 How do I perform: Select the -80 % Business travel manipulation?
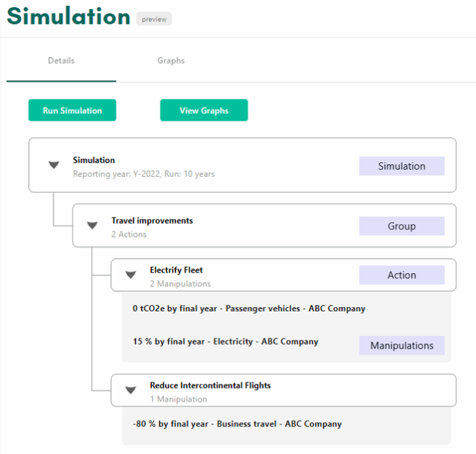pyautogui.click(x=237, y=424)
